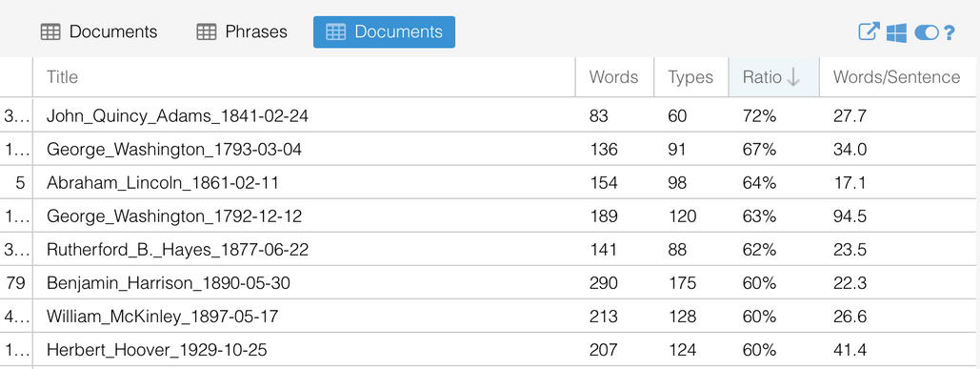Sort by Ratio column descending arrow
The image size is (980, 369).
click(x=793, y=77)
